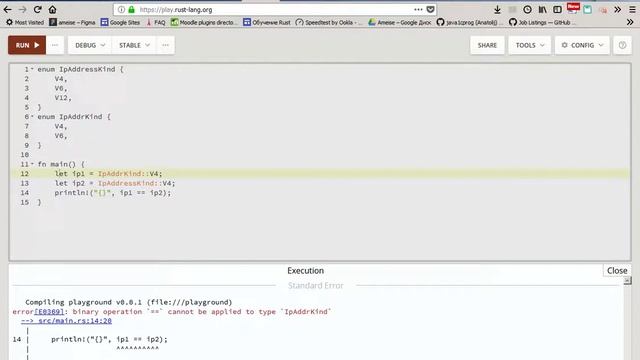Open the Ameise Google Диск bookmark
The height and width of the screenshot is (360, 640).
(400, 22)
